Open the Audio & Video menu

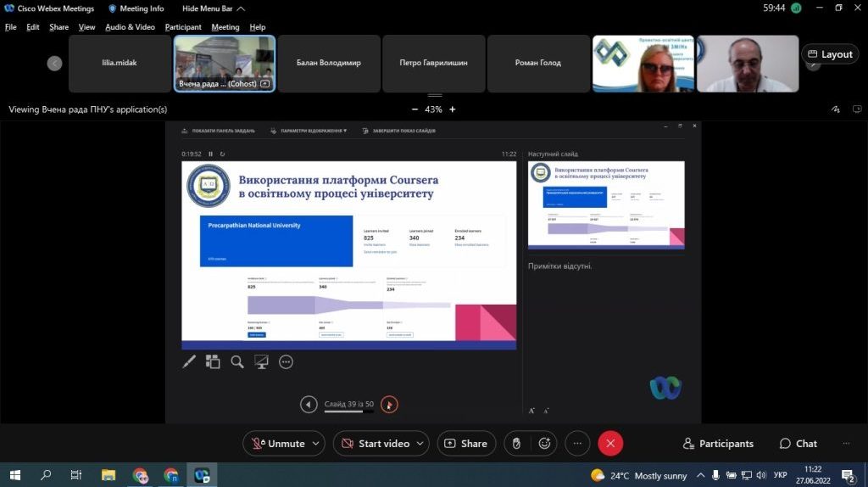[130, 27]
